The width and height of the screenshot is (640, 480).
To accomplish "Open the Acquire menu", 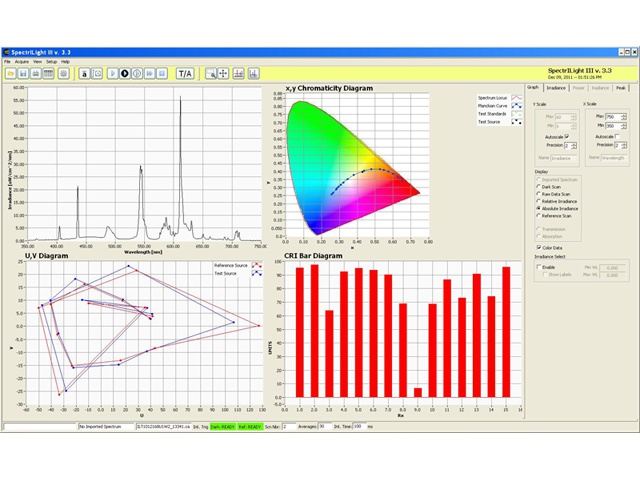I will pyautogui.click(x=21, y=61).
